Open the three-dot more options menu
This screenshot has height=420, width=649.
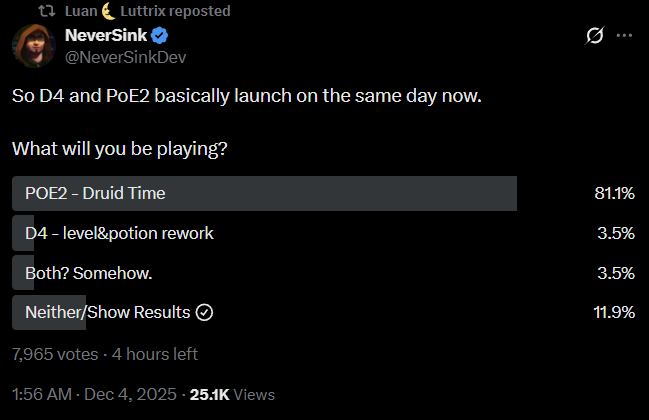click(x=625, y=37)
